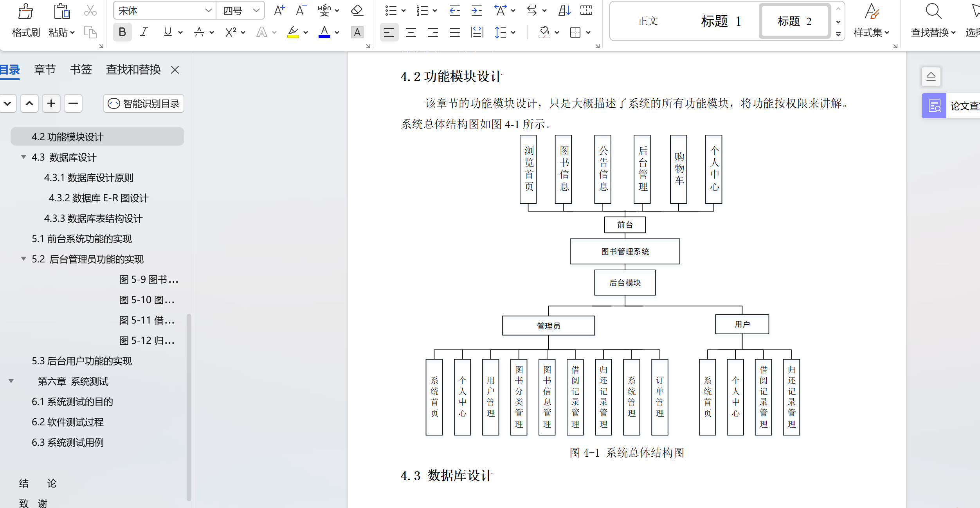Click the 智能识别目录 button
980x508 pixels.
[143, 103]
